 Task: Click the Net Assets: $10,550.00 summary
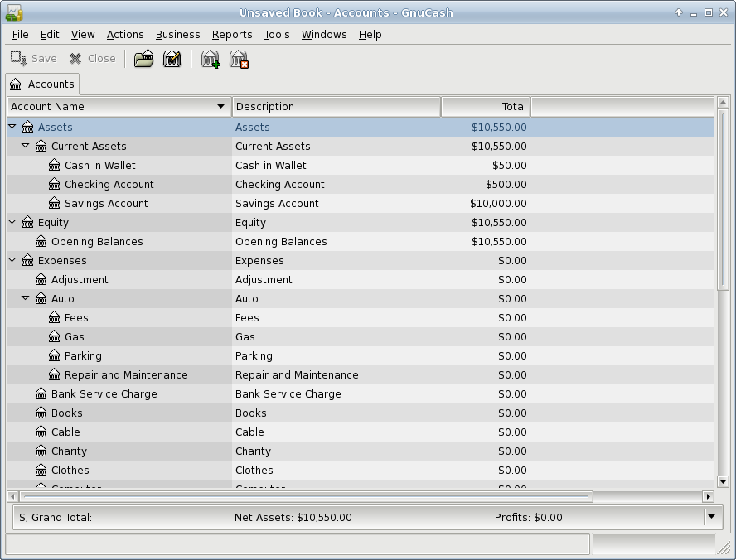pos(293,517)
